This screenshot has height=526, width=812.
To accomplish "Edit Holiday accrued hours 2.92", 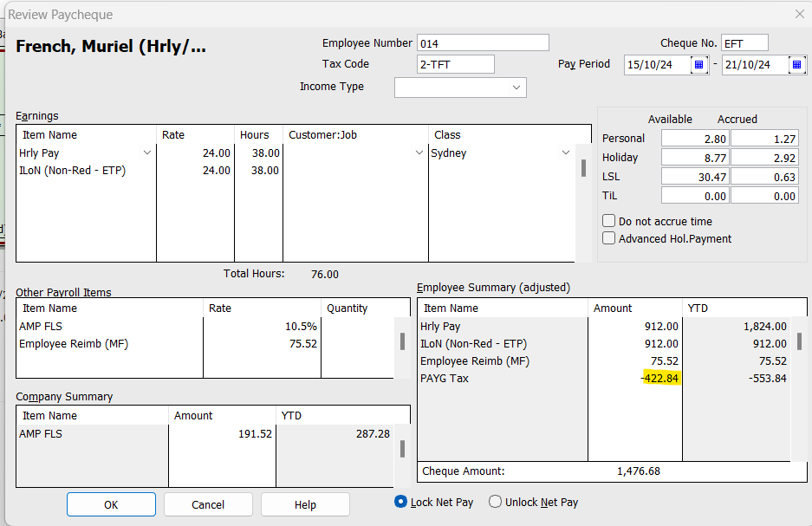I will click(764, 158).
